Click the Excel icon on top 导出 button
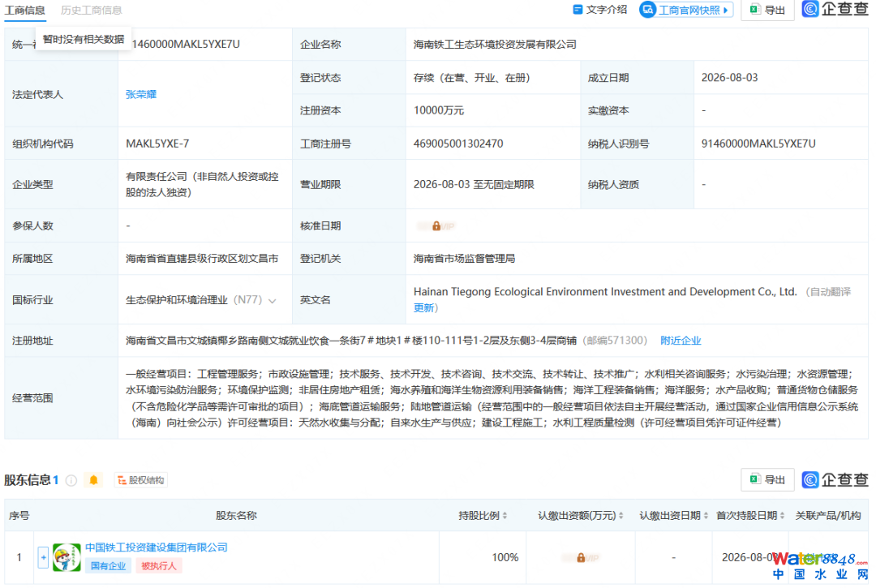The width and height of the screenshot is (876, 588). (755, 10)
